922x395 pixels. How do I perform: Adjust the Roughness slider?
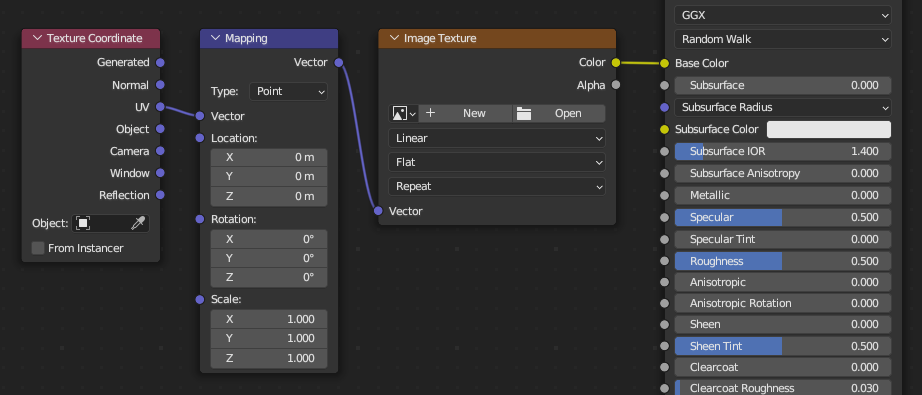click(x=783, y=261)
